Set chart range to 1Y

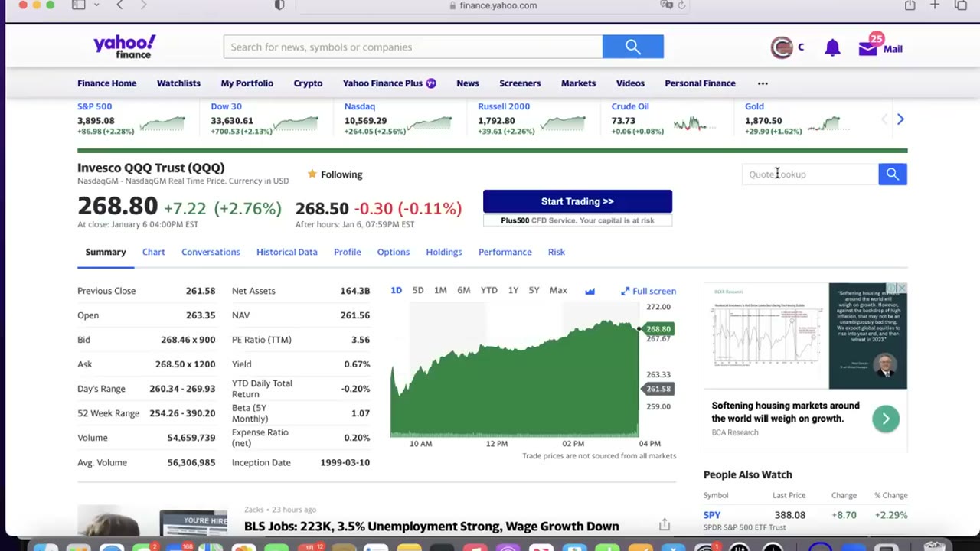point(513,291)
